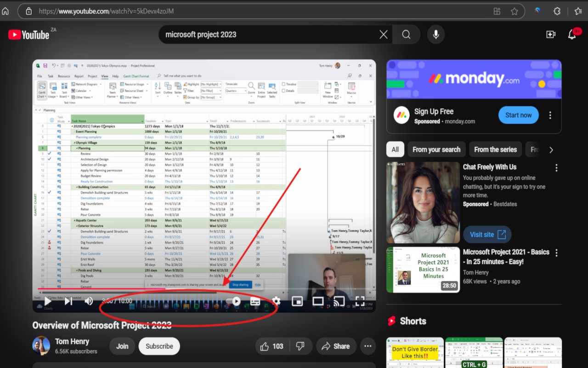Click the Sign Up Free ad title
The image size is (588, 368).
[434, 111]
